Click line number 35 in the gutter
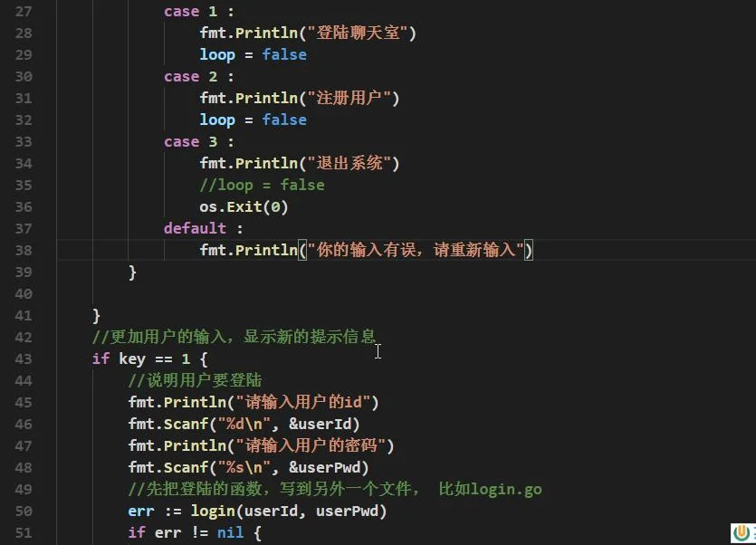This screenshot has width=756, height=545. click(24, 185)
